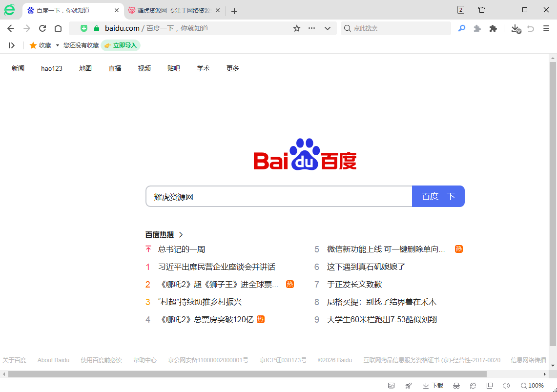Open a new tab with the plus button
Screen dimensions: 557x392
[234, 11]
